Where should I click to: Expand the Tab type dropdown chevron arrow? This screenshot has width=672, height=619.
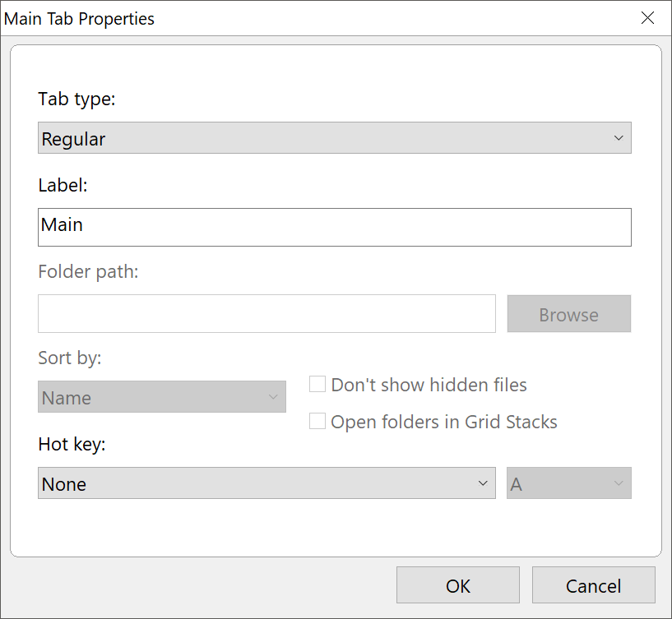click(x=619, y=138)
